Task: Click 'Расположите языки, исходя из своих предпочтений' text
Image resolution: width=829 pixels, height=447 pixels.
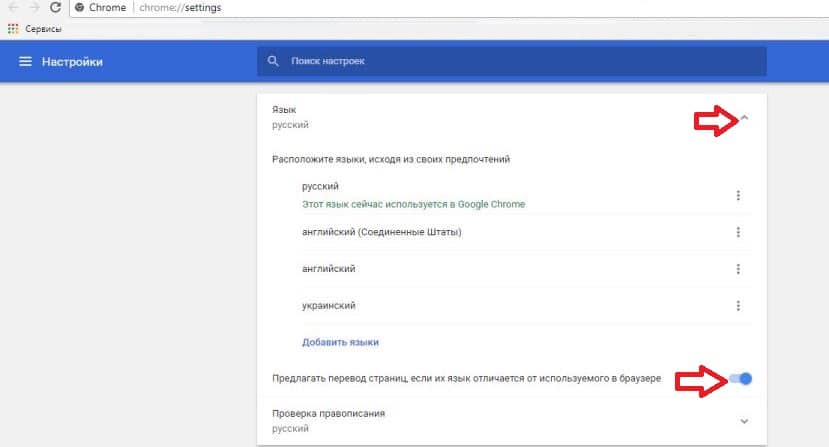Action: pos(391,159)
